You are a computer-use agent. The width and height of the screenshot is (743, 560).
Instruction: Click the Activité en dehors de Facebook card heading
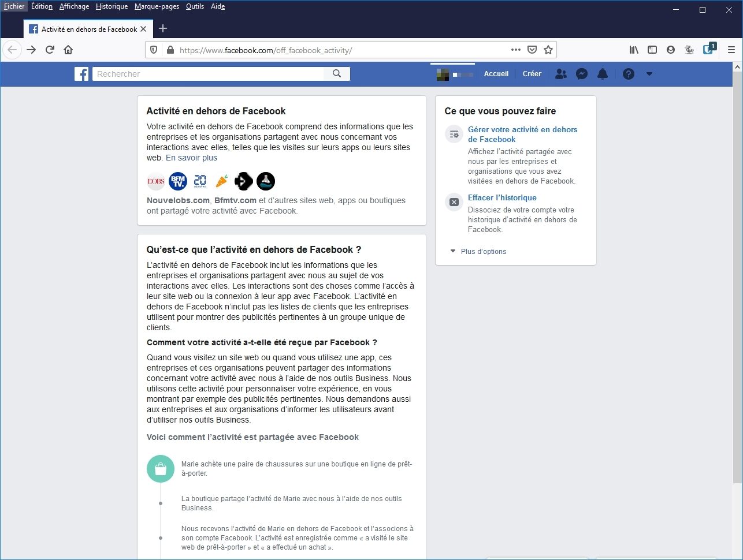click(216, 111)
